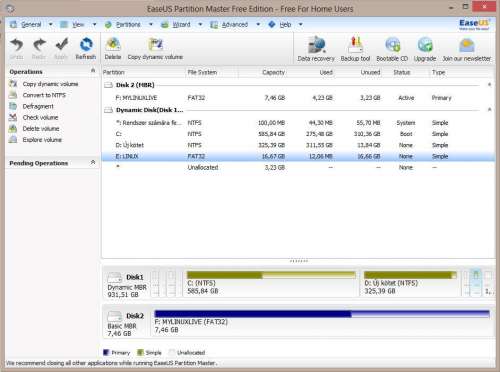
Task: Click the Primary legend color swatch
Action: pyautogui.click(x=106, y=352)
